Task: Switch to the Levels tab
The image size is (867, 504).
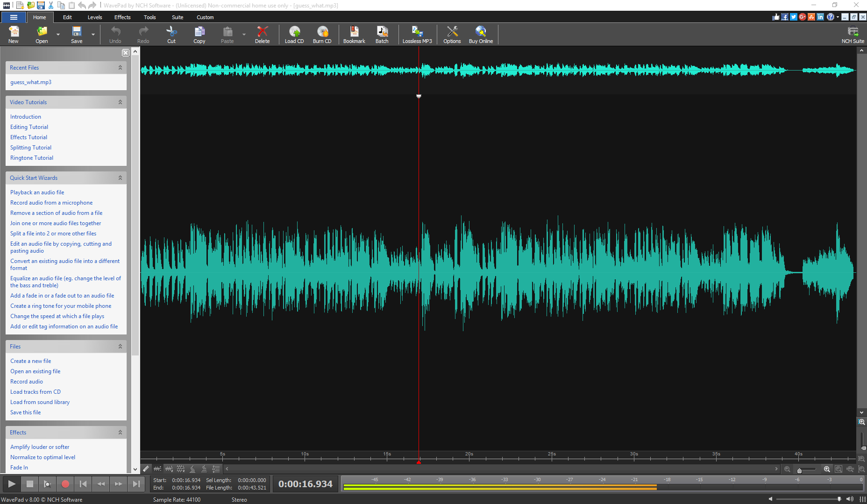Action: (x=95, y=17)
